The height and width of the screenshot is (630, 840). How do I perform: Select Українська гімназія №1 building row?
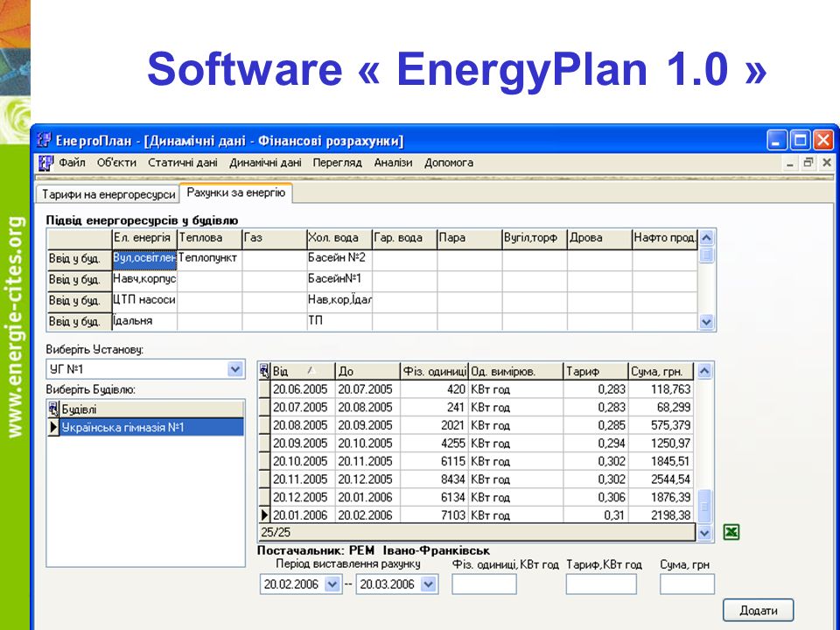151,428
